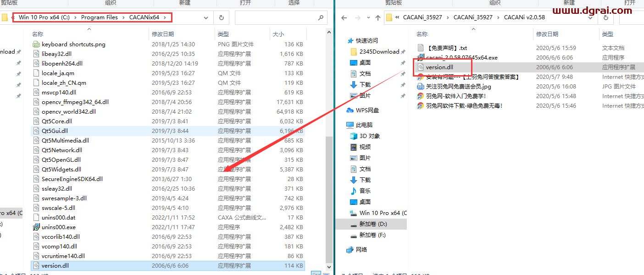Screen dimensions: 644x275
Task: Click the opencv_world342.dll file icon
Action: point(36,112)
